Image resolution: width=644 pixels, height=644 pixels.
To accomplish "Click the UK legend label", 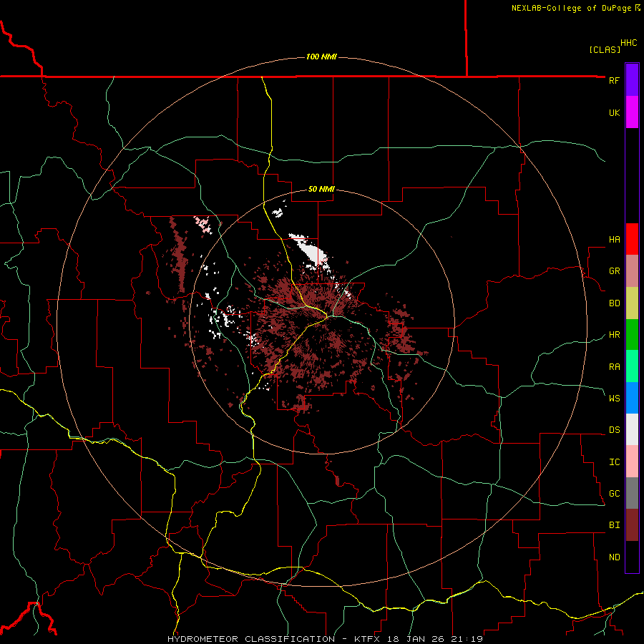I will coord(614,112).
